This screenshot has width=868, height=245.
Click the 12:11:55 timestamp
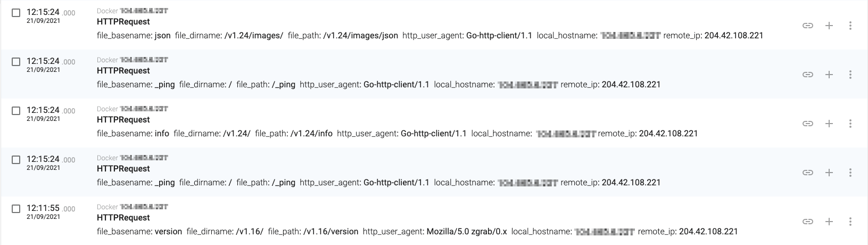coord(43,208)
